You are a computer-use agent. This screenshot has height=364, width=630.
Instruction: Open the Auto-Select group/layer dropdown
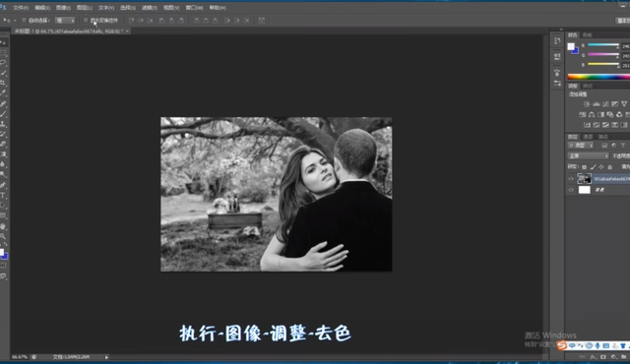[x=65, y=20]
